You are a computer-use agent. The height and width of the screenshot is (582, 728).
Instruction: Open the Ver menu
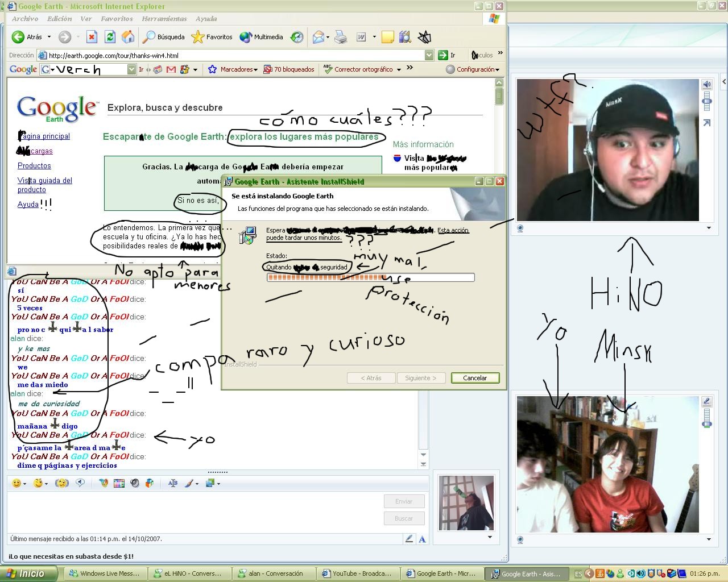(x=86, y=19)
